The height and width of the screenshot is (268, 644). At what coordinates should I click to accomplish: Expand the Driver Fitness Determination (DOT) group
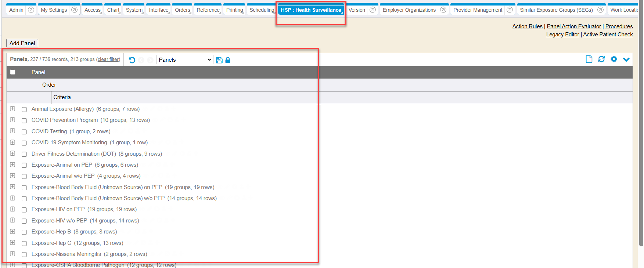12,153
